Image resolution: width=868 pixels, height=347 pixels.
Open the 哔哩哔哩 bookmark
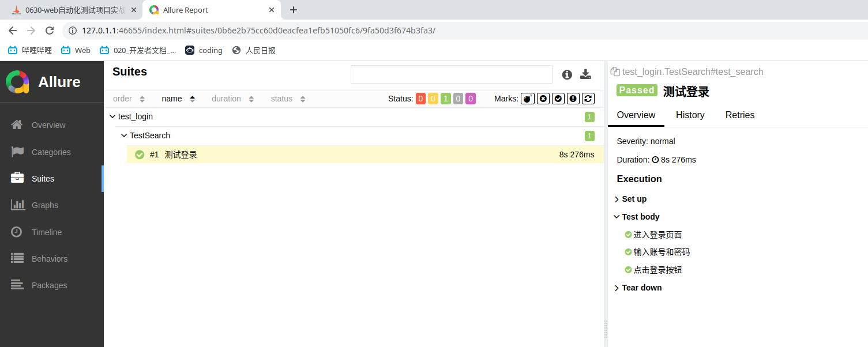[30, 50]
